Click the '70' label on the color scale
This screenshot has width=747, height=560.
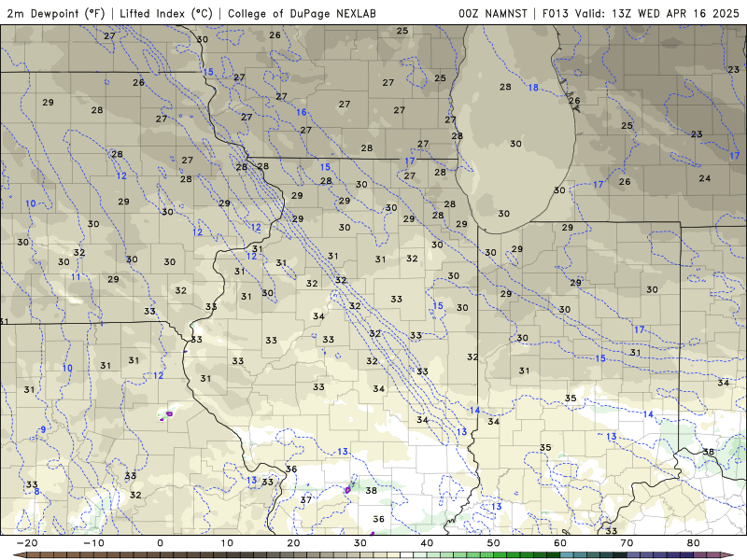click(627, 543)
